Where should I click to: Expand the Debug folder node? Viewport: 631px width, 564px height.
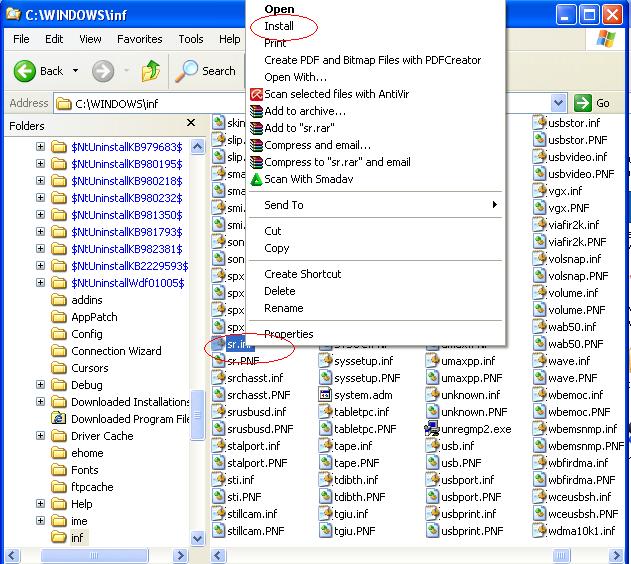point(40,385)
